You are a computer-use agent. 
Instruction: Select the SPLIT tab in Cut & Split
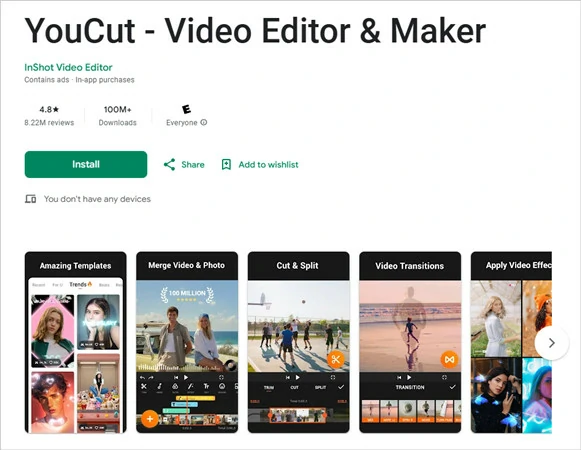coord(321,387)
